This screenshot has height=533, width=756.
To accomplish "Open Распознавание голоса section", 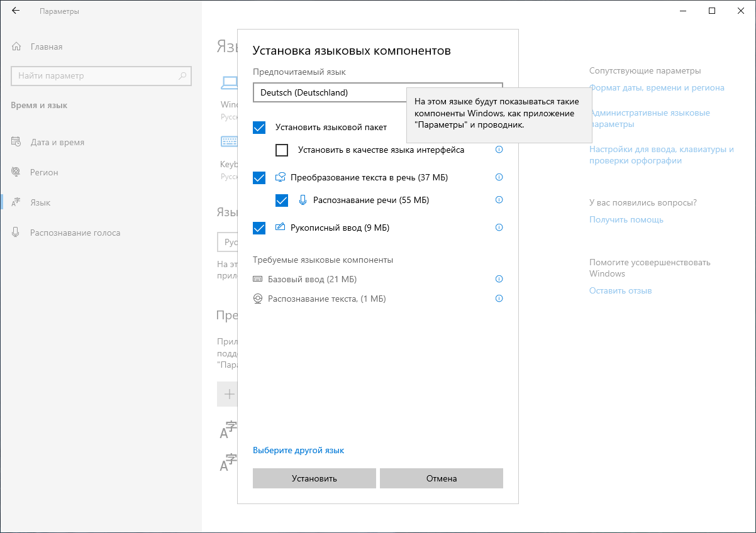I will (75, 233).
